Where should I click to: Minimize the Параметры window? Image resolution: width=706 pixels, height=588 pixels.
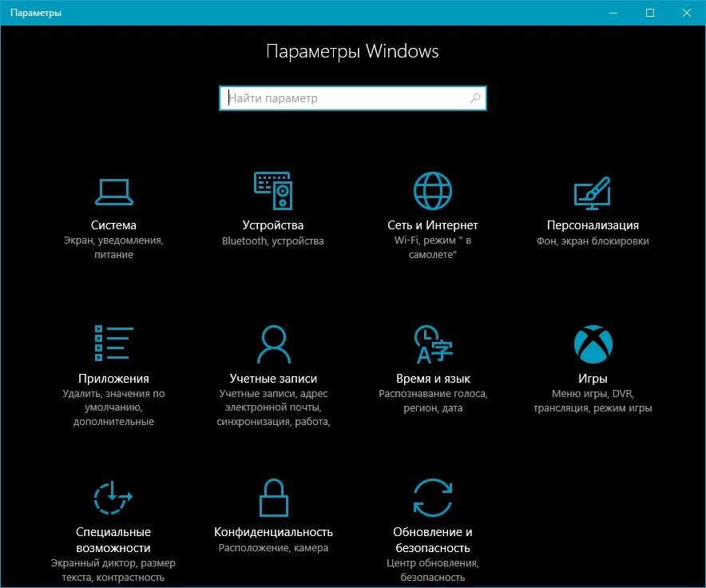613,13
